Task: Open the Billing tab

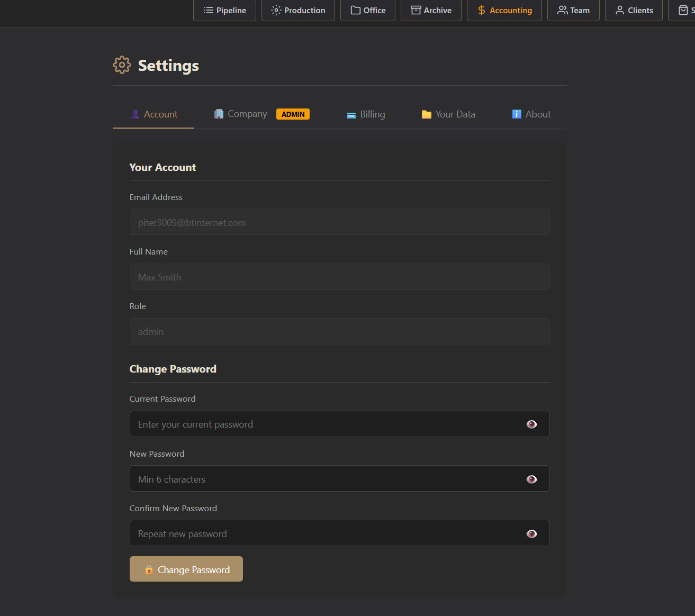Action: (366, 114)
